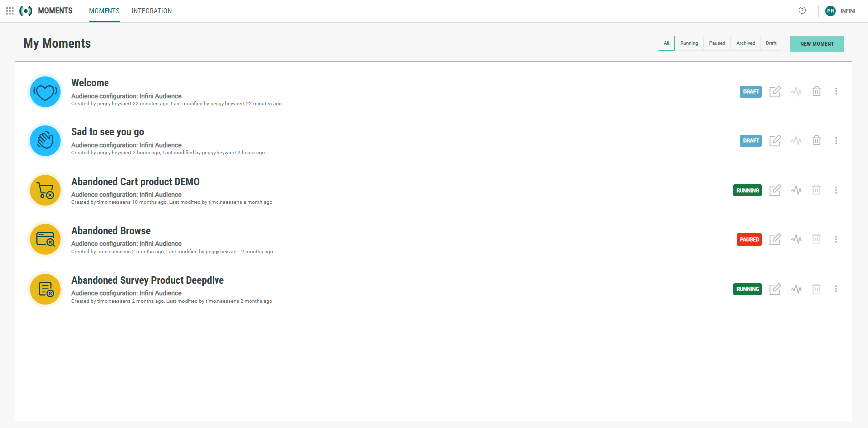Edit the Welcome moment
The width and height of the screenshot is (868, 428).
(775, 92)
